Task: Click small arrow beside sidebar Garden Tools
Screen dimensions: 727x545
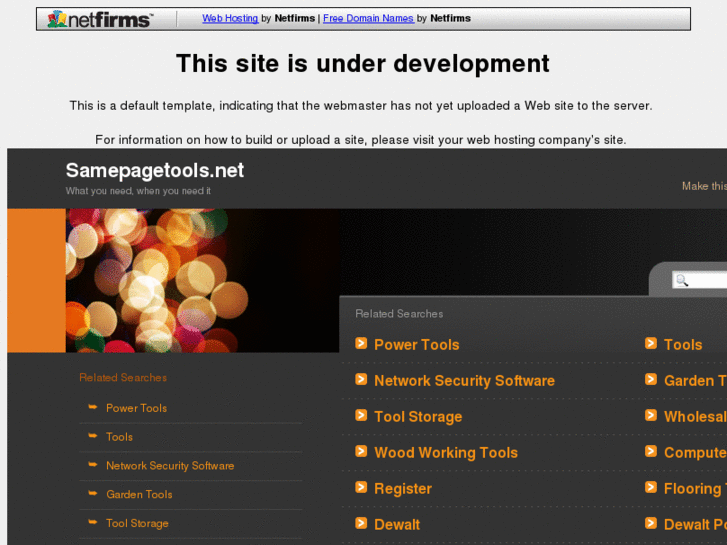Action: click(93, 493)
